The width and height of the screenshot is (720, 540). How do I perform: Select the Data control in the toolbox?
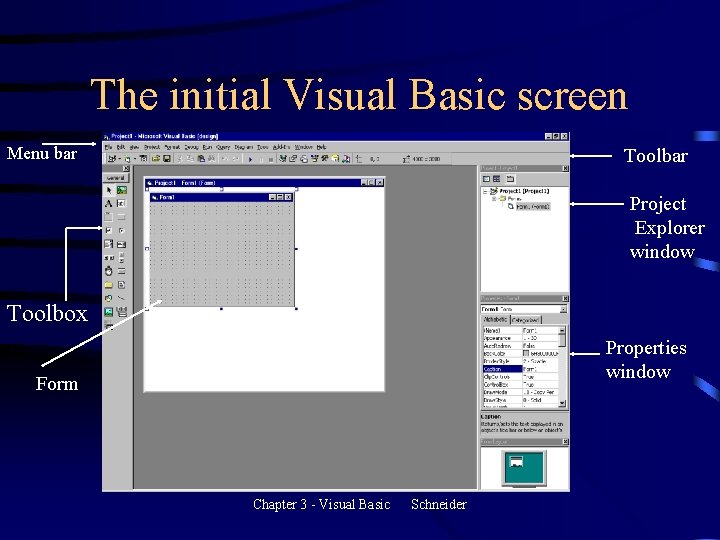point(122,312)
